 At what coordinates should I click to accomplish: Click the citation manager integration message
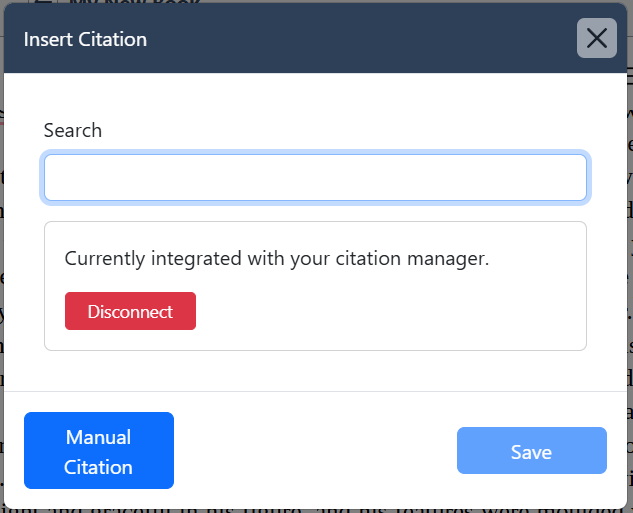click(x=276, y=259)
